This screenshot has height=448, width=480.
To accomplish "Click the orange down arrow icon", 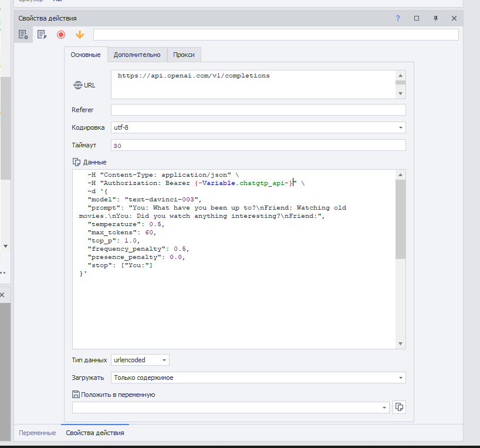I will point(80,35).
